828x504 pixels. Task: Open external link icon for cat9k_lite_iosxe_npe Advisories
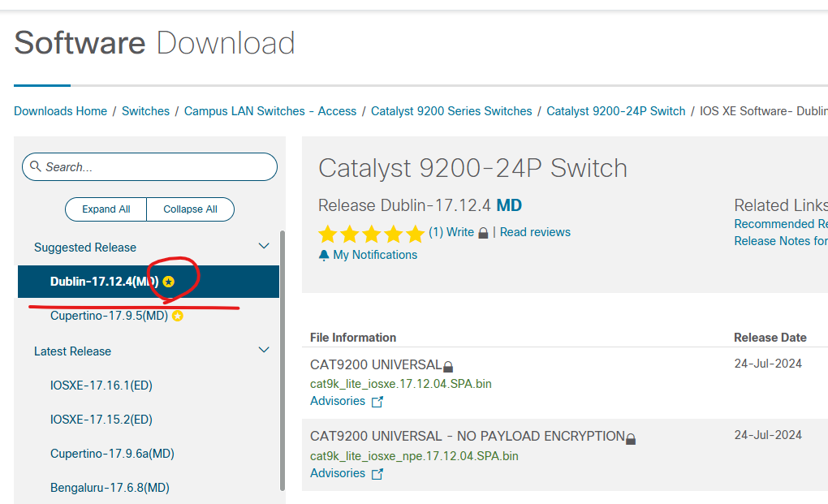pyautogui.click(x=377, y=474)
